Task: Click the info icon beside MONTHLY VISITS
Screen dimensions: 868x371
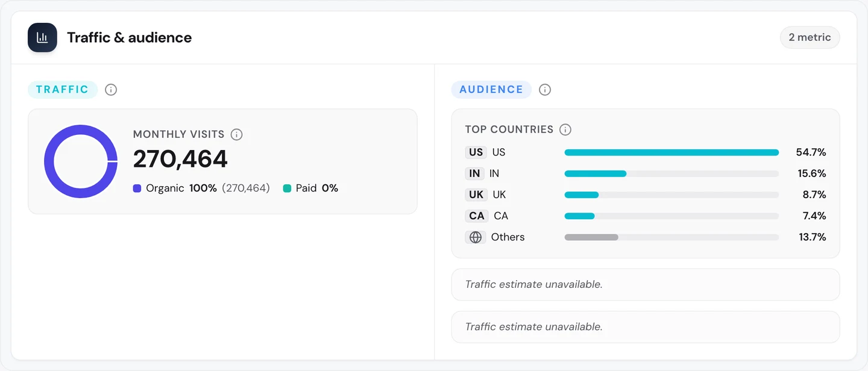Action: [x=237, y=134]
